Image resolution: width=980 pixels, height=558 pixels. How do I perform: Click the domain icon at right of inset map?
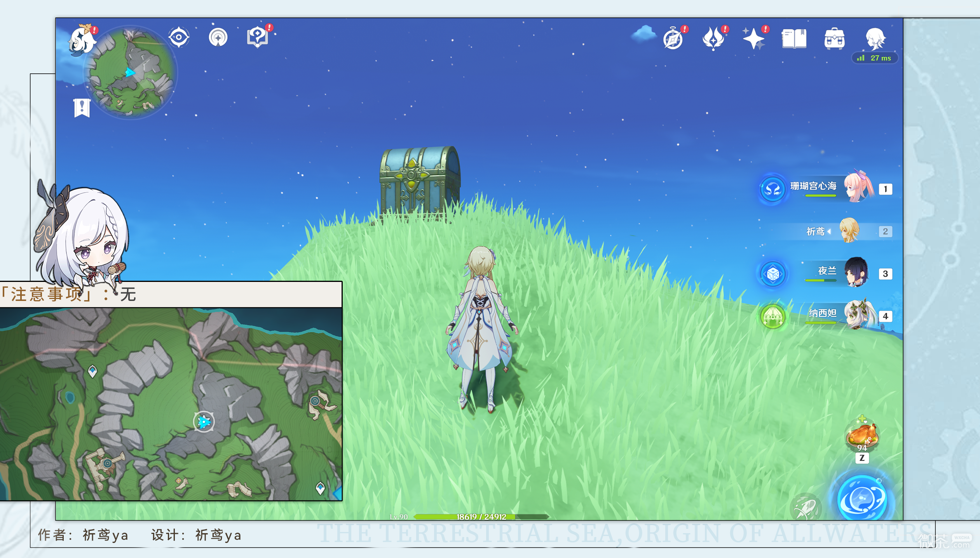314,401
